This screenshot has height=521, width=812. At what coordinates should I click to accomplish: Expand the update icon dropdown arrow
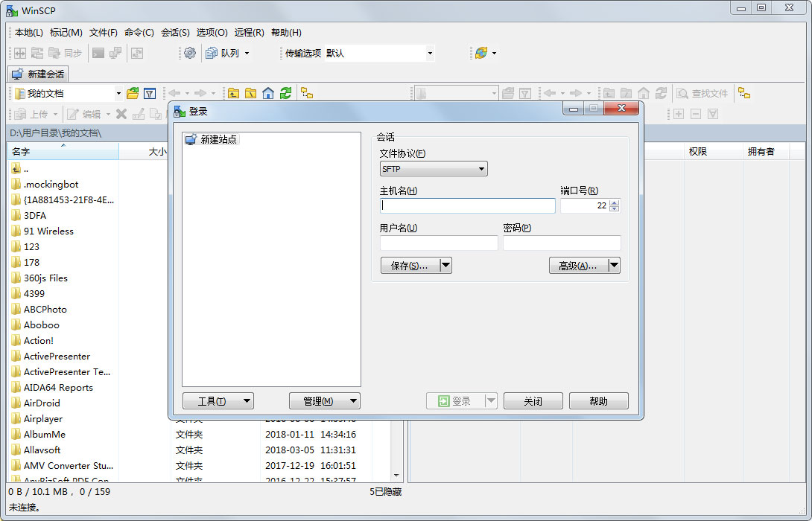pos(494,53)
